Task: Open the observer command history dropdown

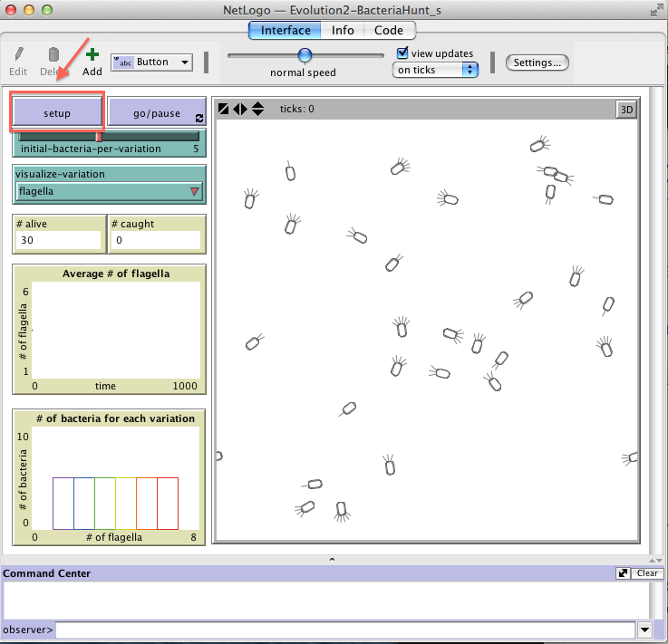Action: 644,630
